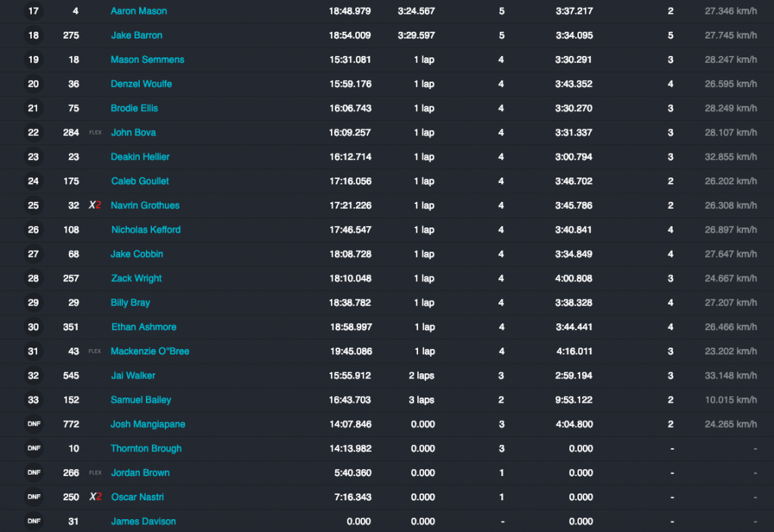Select the Deakin Hellier name link
This screenshot has width=774, height=532.
click(x=140, y=157)
